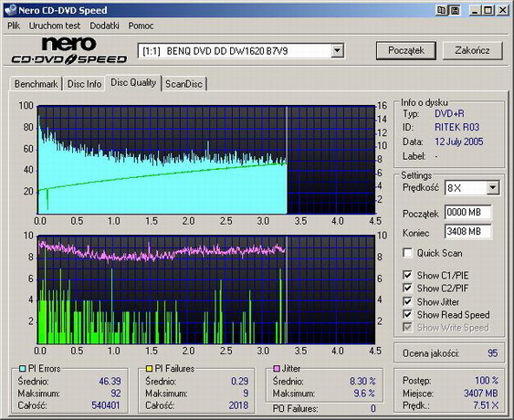The width and height of the screenshot is (514, 420).
Task: Click the Postęp value 100 %
Action: 487,381
